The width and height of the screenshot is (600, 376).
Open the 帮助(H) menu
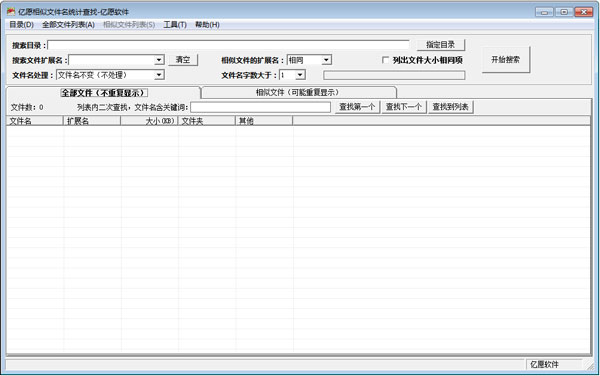coord(207,25)
